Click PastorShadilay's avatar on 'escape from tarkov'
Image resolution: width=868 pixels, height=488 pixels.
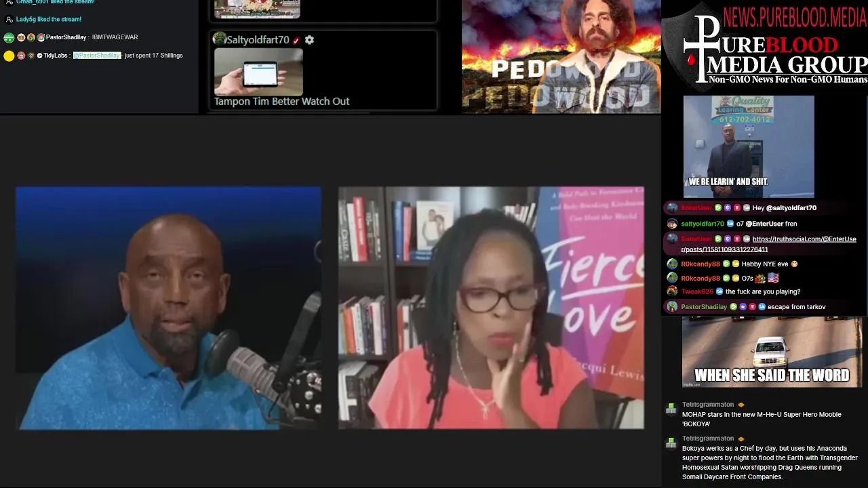coord(672,307)
